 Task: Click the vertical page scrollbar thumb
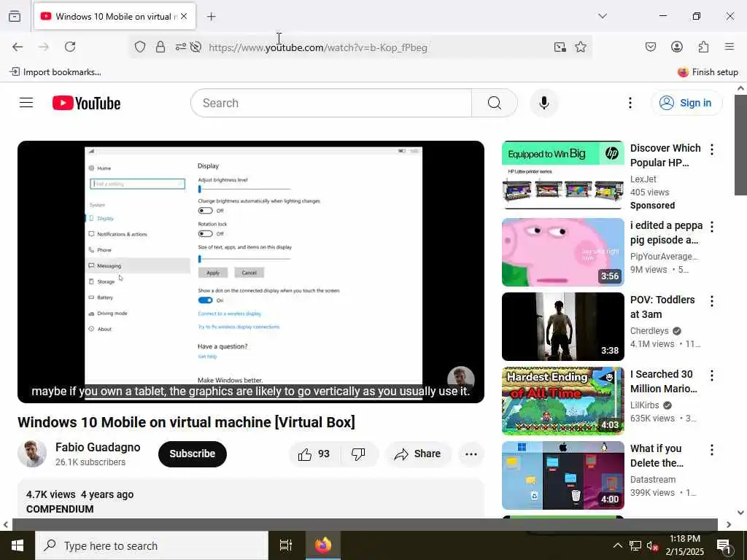740,145
